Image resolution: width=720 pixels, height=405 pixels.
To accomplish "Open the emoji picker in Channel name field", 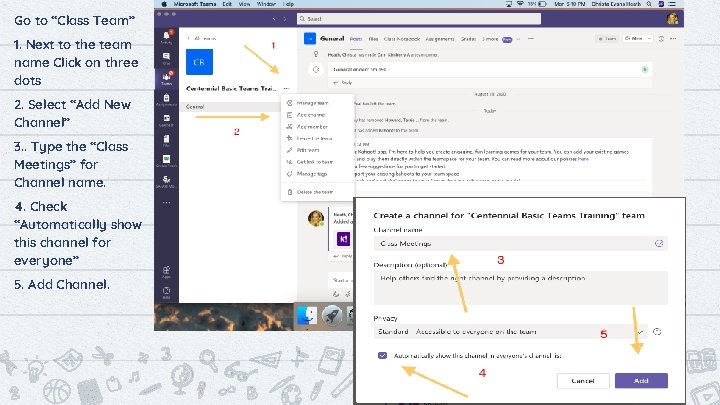I will coord(659,243).
